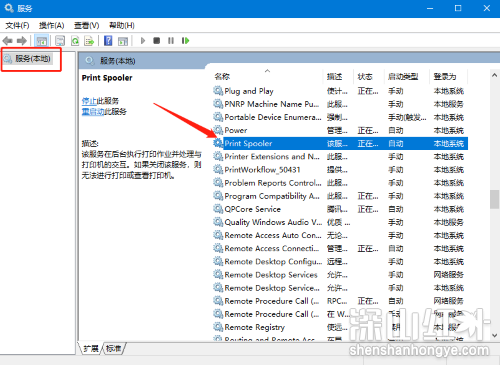
Task: Select 服务(本地) in the left tree
Action: tap(28, 59)
